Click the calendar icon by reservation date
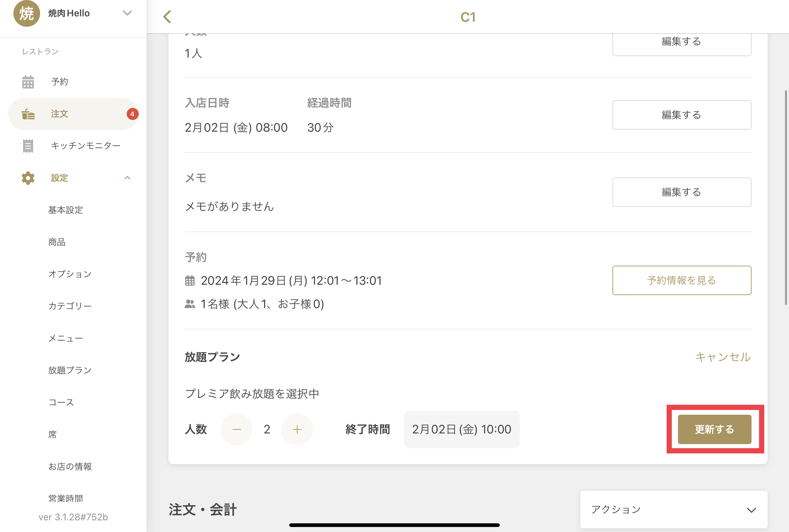This screenshot has height=532, width=789. (190, 281)
